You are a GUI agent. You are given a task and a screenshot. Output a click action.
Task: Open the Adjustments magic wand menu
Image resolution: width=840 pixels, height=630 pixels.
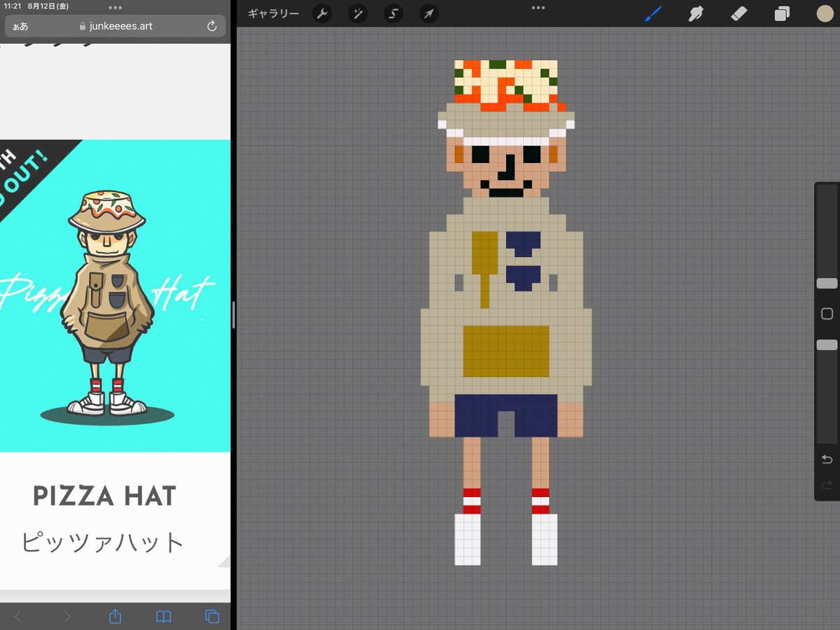pyautogui.click(x=358, y=13)
